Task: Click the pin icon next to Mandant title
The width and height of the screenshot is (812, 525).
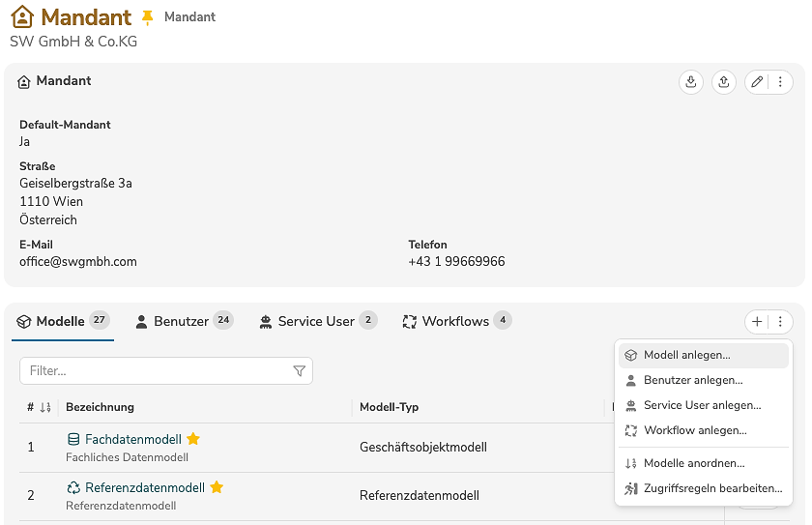Action: [148, 17]
